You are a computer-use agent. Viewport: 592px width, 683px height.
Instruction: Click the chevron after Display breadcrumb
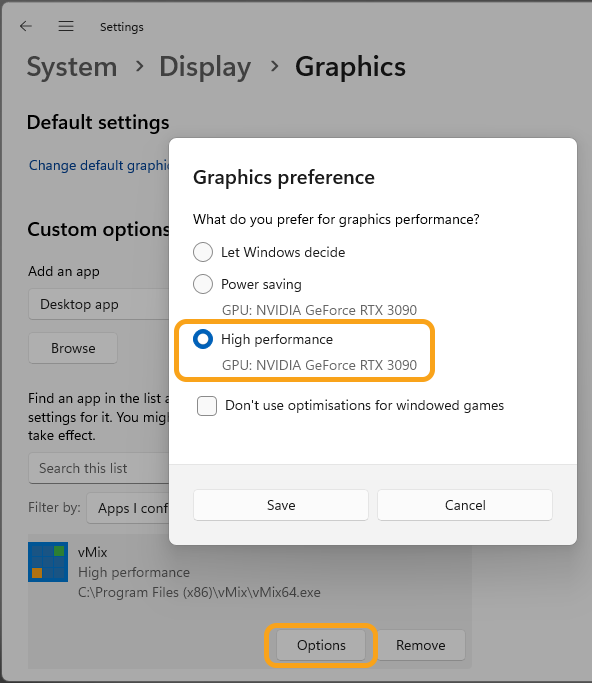[x=274, y=66]
